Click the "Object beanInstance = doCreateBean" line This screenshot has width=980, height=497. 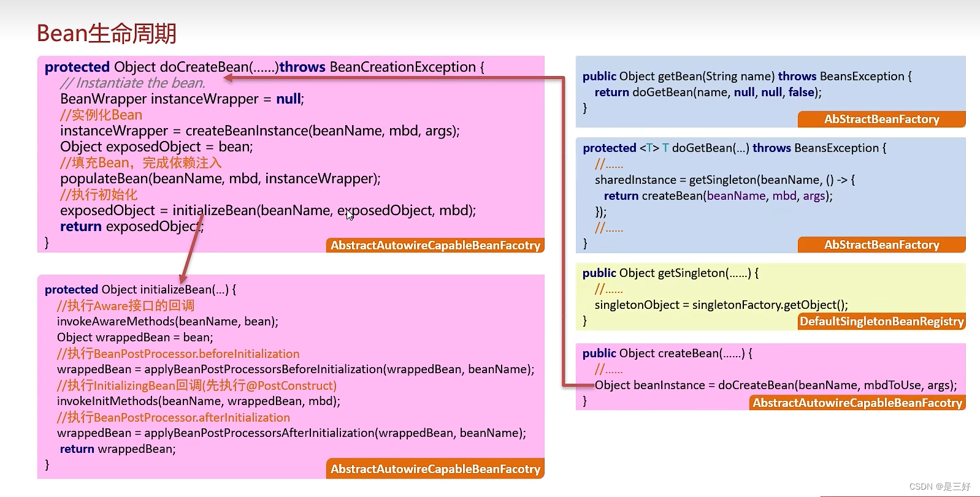[x=776, y=385]
